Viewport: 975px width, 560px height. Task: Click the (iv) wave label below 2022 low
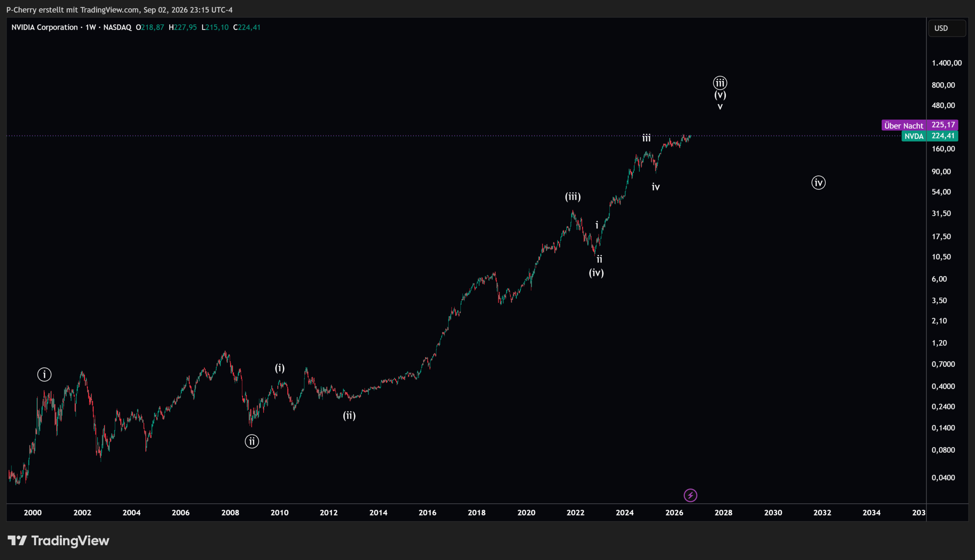[596, 272]
